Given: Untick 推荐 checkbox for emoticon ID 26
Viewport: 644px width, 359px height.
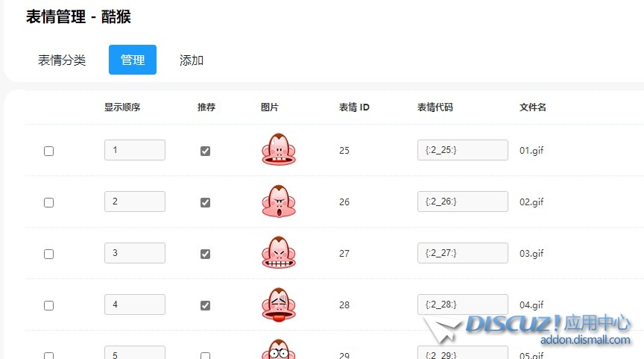Looking at the screenshot, I should click(206, 202).
